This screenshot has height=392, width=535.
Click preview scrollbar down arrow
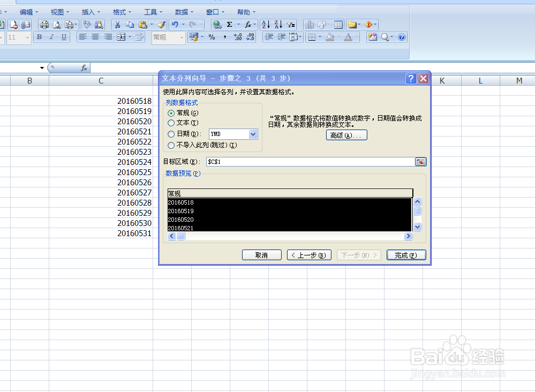point(417,227)
